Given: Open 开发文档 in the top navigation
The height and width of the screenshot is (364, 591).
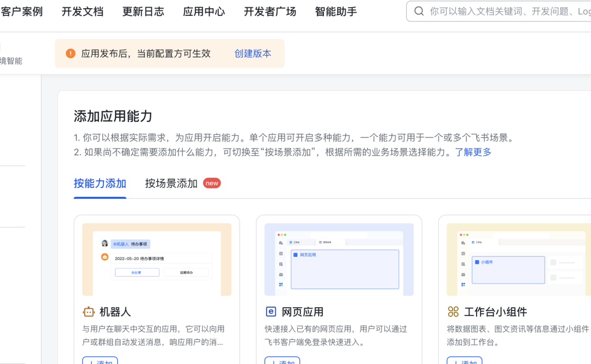Looking at the screenshot, I should click(83, 11).
